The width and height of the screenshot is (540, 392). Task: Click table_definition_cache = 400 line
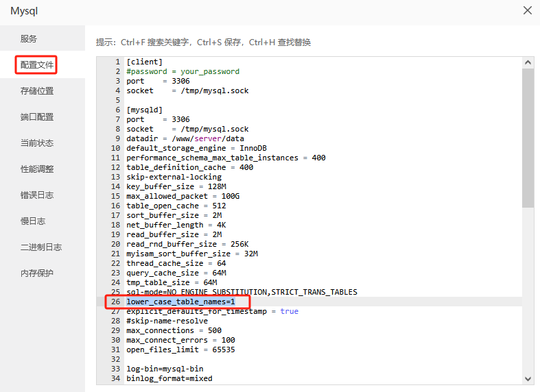(190, 167)
